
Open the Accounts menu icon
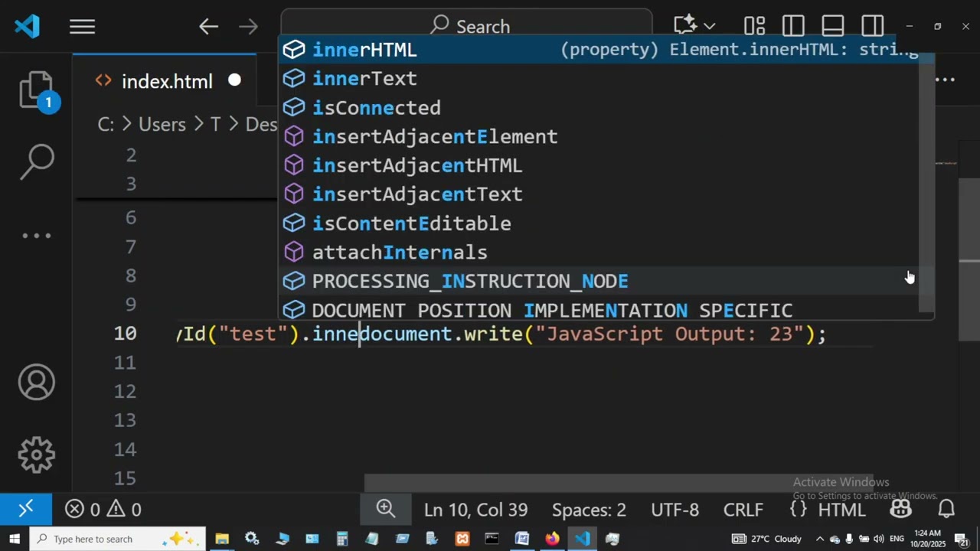pyautogui.click(x=37, y=383)
